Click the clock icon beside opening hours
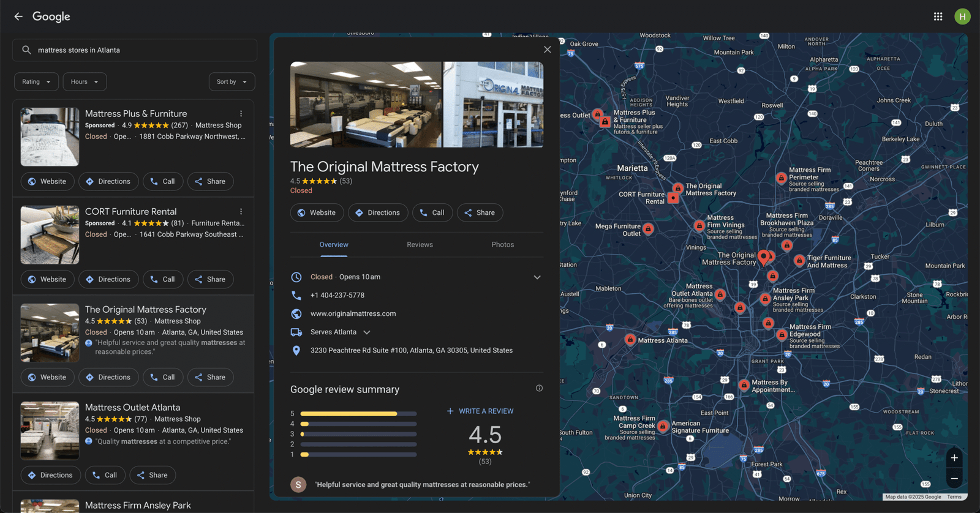The image size is (980, 513). (x=296, y=277)
